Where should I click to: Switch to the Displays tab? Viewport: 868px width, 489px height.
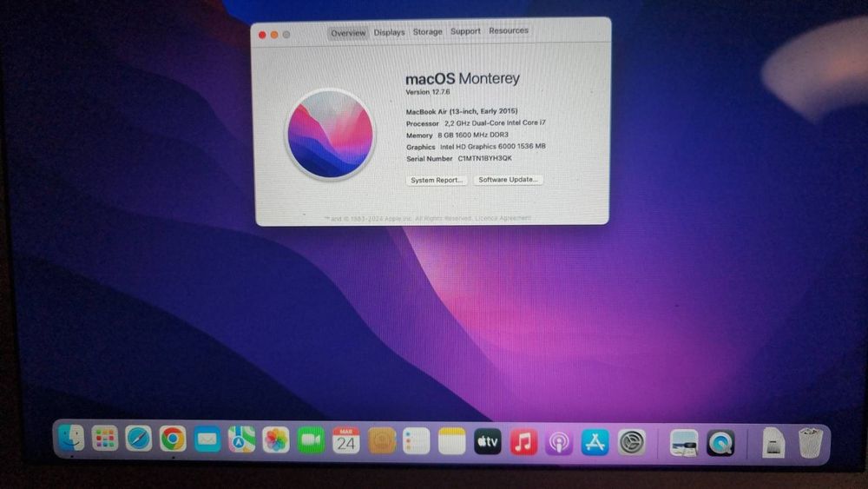point(389,33)
